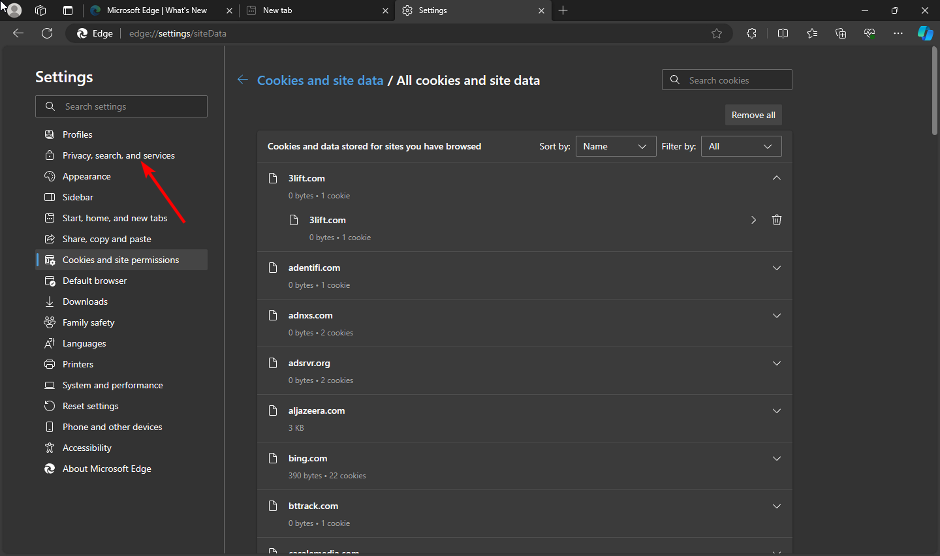940x556 pixels.
Task: Switch to the New tab
Action: click(317, 11)
